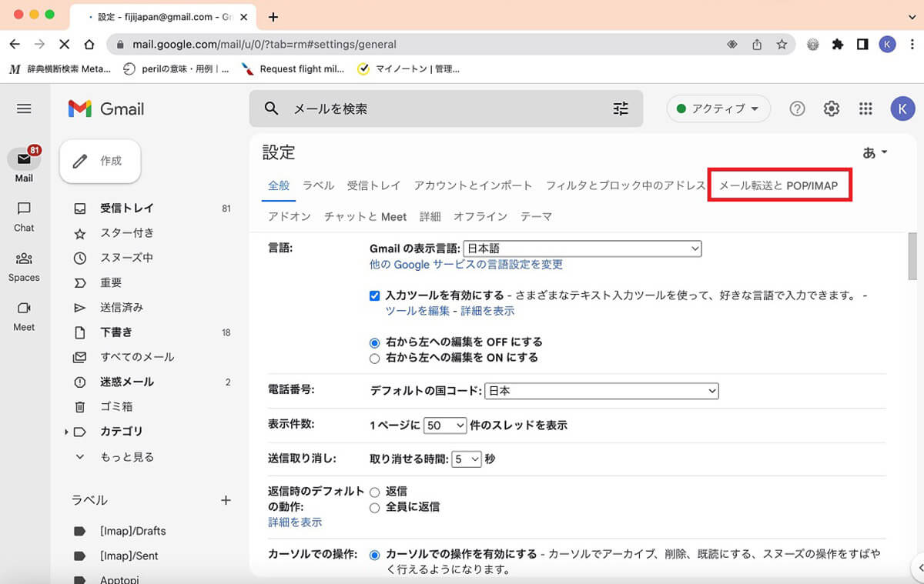
Task: Open the アクティブ status dropdown
Action: (718, 108)
